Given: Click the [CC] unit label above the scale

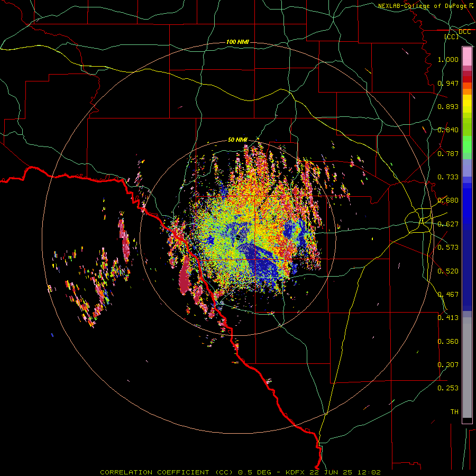Looking at the screenshot, I should [x=452, y=37].
